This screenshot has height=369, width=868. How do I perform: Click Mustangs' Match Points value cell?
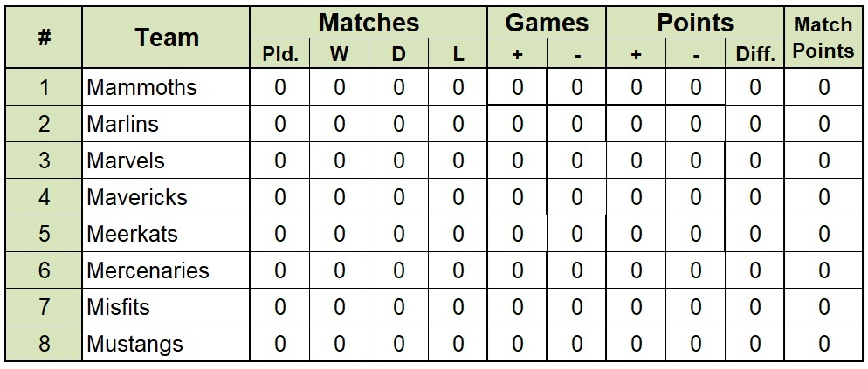(823, 344)
